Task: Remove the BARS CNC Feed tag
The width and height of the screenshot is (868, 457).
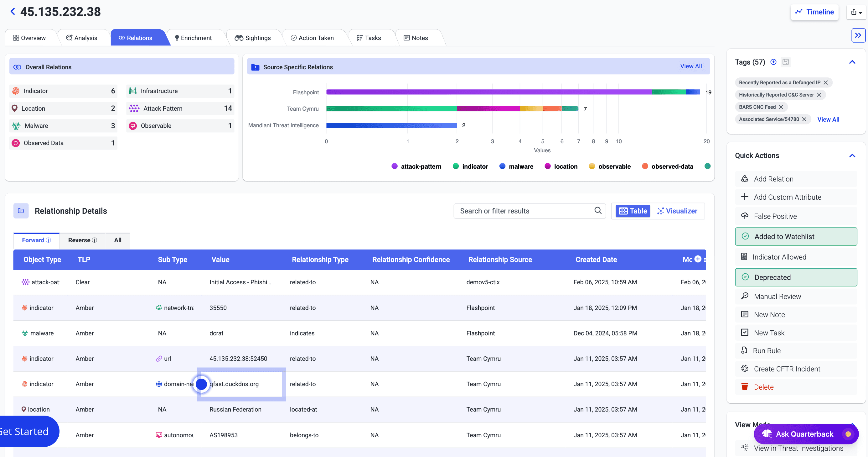Action: (781, 107)
